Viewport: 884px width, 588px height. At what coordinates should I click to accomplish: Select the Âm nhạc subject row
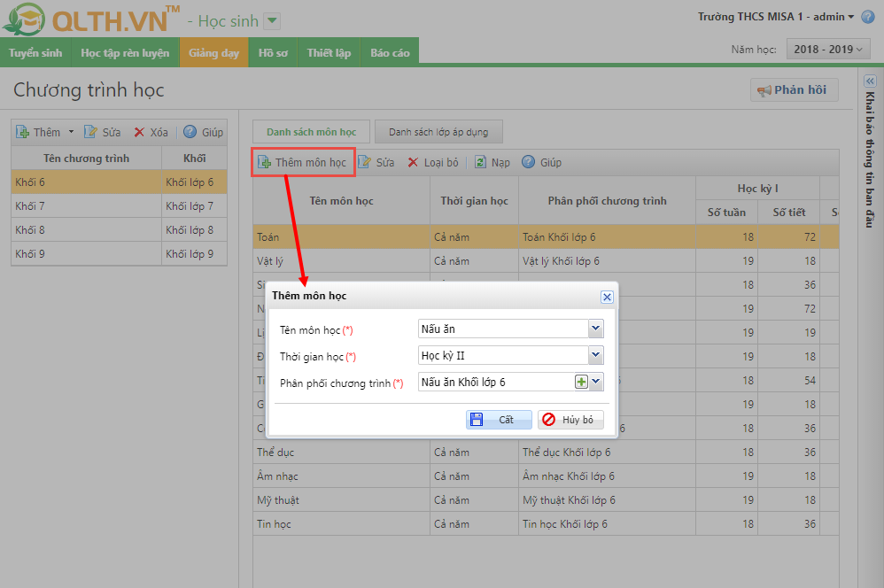(546, 476)
